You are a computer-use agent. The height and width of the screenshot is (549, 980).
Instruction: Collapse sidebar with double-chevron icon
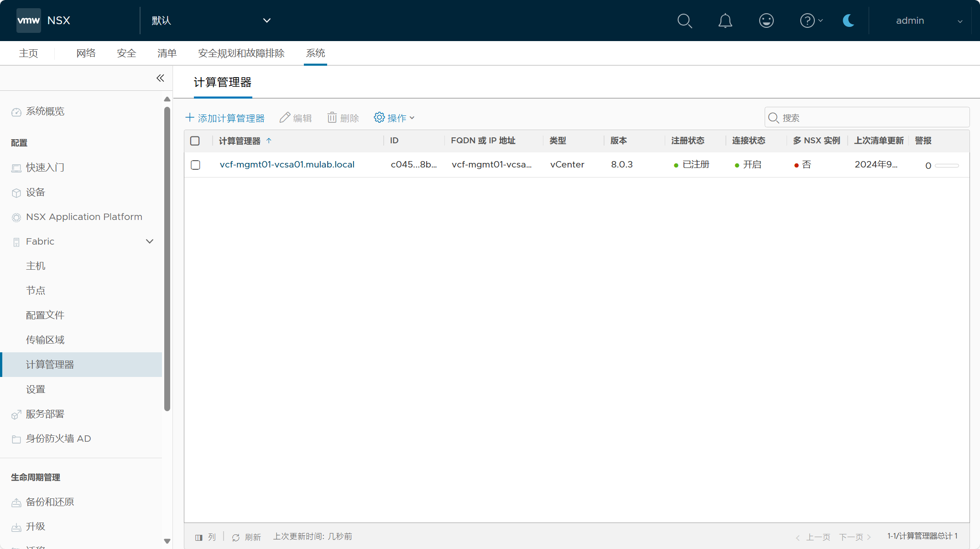click(160, 78)
